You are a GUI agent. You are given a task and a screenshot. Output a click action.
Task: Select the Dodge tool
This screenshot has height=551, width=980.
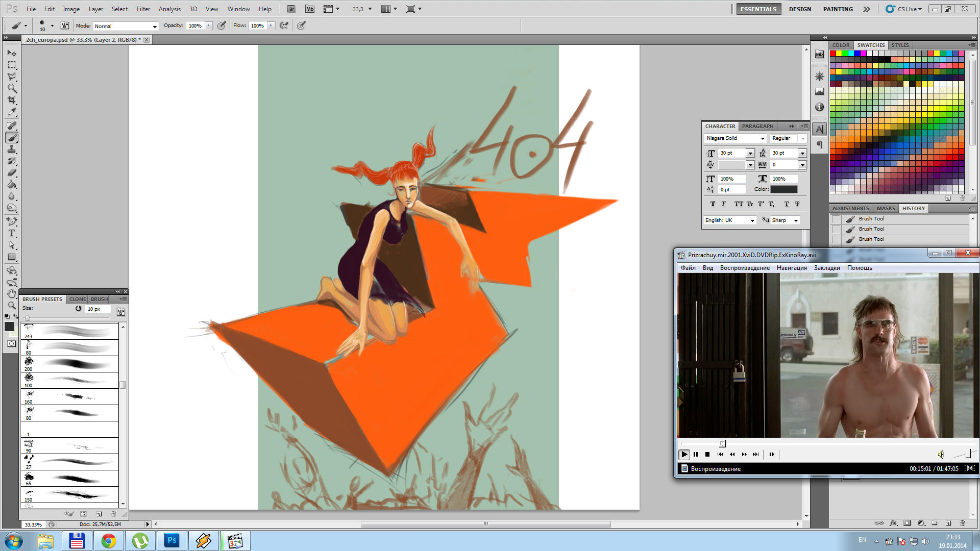(x=12, y=208)
